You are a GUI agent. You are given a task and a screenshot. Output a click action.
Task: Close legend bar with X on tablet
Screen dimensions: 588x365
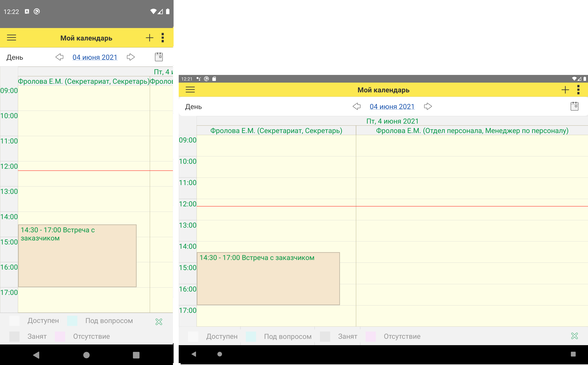point(574,336)
